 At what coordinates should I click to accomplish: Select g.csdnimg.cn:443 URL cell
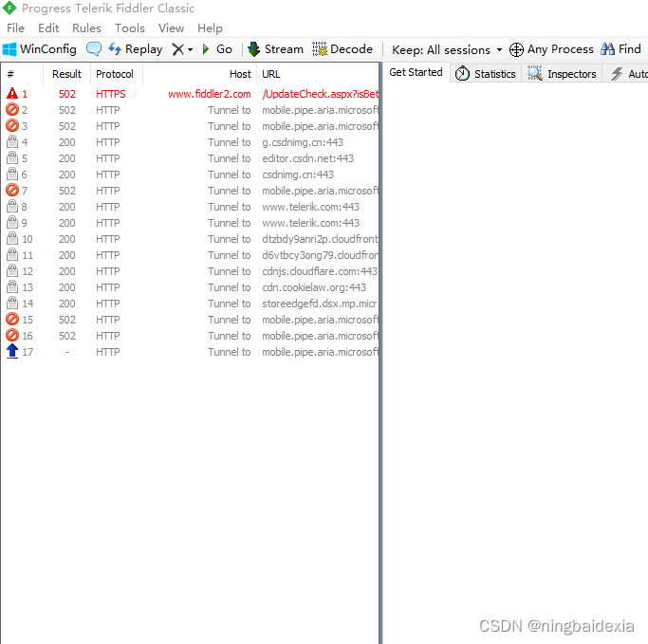(x=303, y=142)
